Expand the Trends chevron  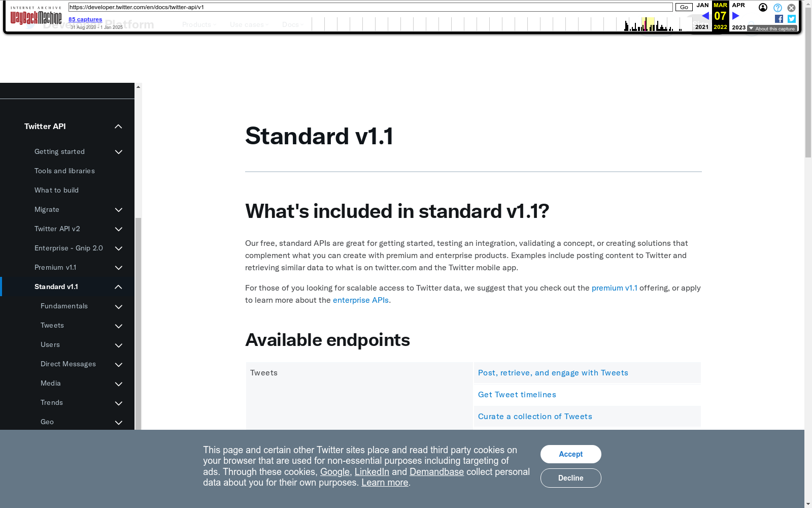pyautogui.click(x=119, y=403)
